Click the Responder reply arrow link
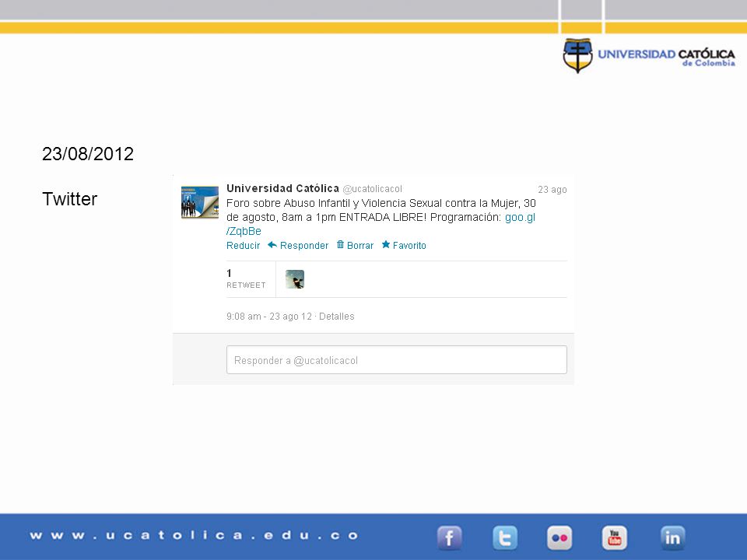 click(x=298, y=245)
